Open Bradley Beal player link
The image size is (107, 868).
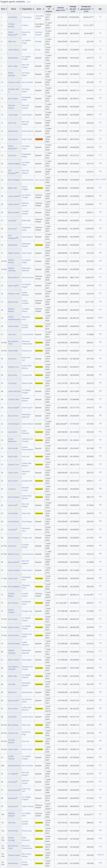click(13, 245)
